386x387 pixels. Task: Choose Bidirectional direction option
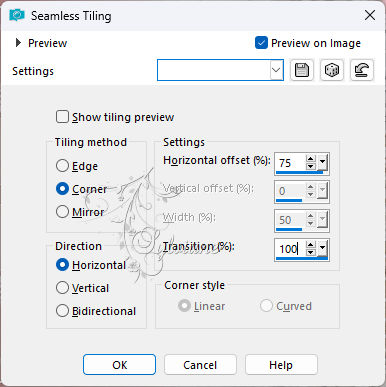click(x=62, y=311)
